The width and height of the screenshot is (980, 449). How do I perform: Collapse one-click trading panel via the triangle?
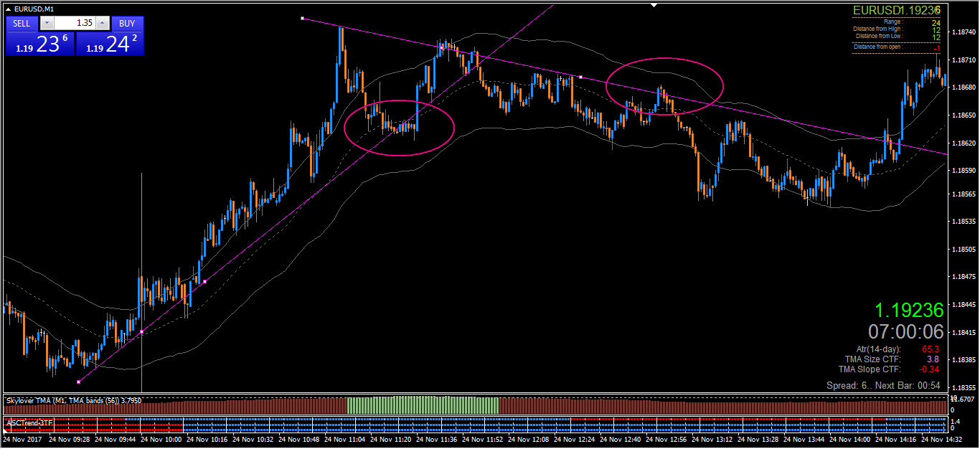click(8, 9)
